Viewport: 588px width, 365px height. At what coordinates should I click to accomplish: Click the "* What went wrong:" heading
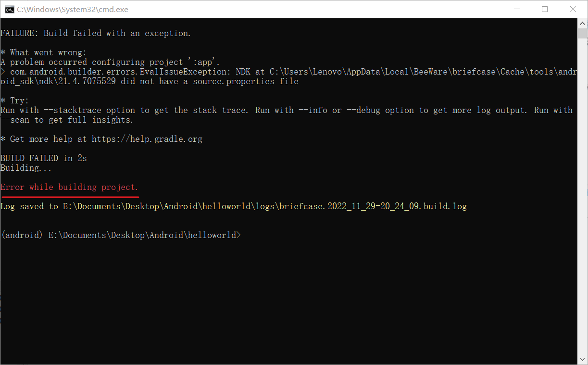43,52
